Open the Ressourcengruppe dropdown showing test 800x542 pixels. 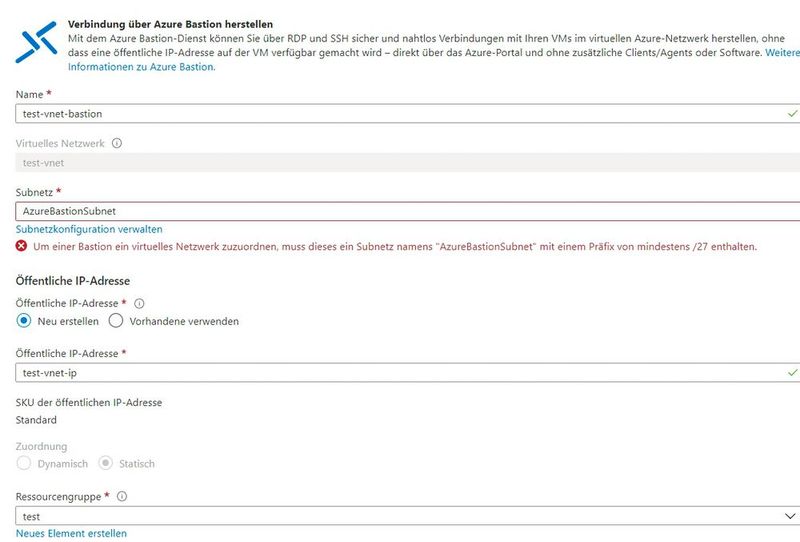pos(408,516)
